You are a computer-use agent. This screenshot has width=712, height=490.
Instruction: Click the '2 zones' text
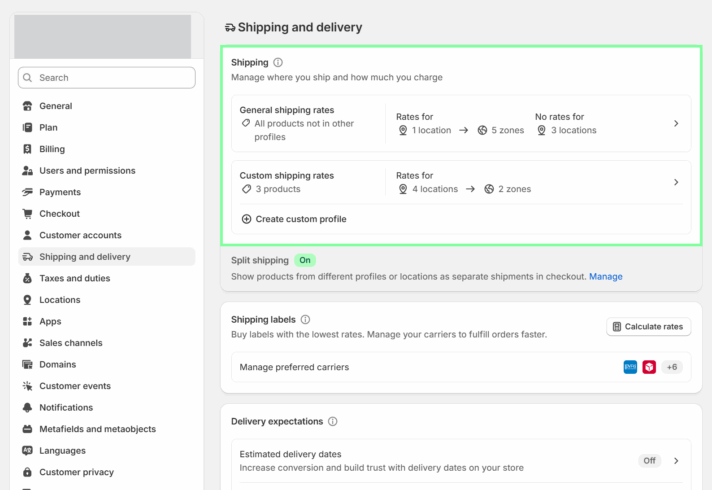coord(514,189)
